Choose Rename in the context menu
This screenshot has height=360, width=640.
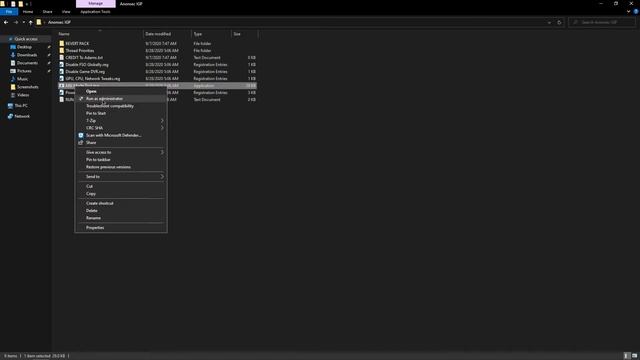[121, 218]
